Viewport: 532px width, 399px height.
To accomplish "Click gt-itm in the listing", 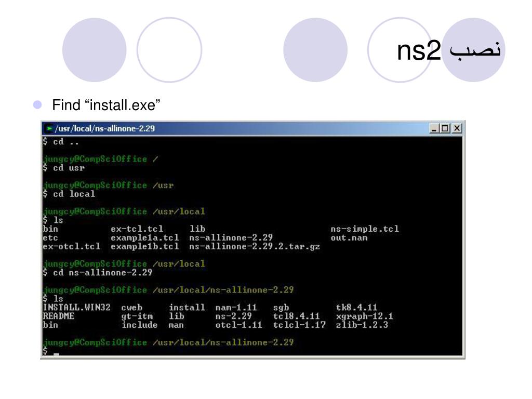I will [137, 316].
